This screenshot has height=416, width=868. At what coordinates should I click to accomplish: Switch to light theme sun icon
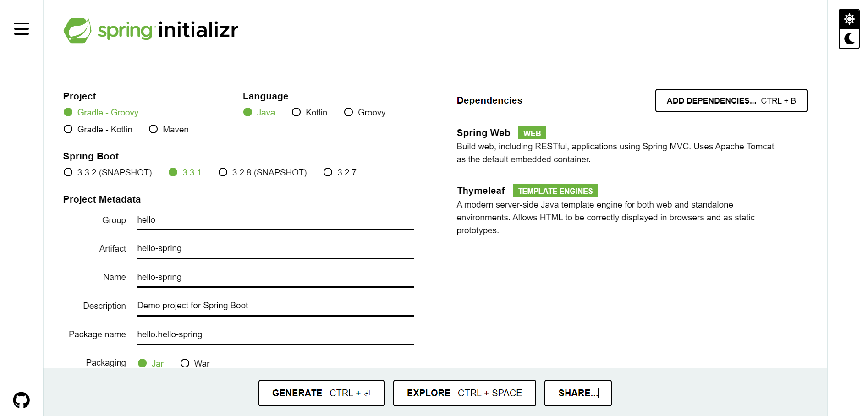849,19
